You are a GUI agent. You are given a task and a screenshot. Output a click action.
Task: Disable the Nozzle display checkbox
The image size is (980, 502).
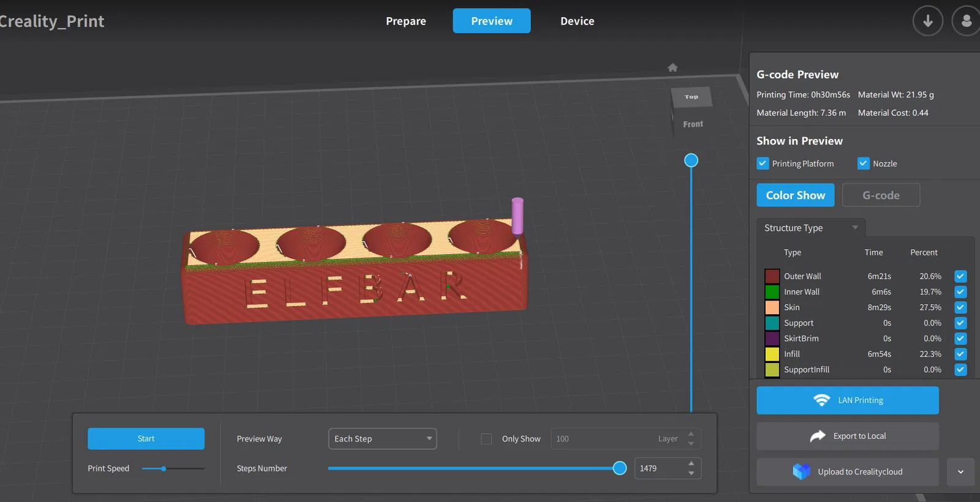tap(864, 163)
